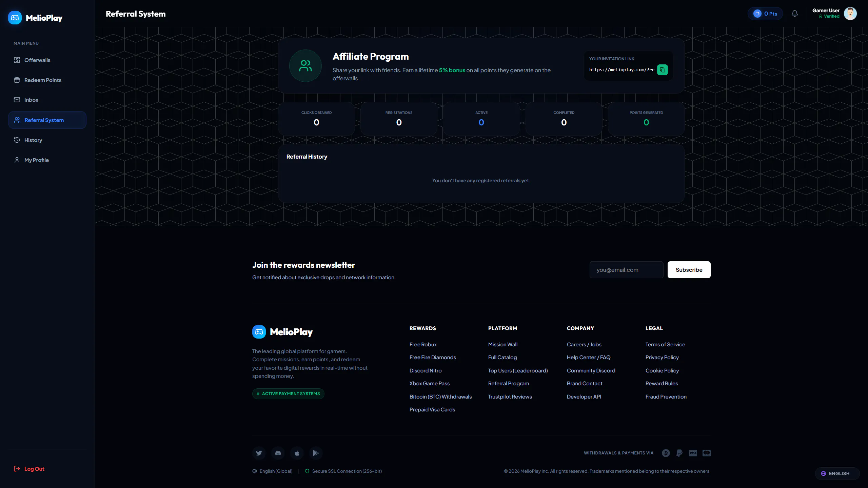Copy the invitation link with green icon

click(662, 70)
